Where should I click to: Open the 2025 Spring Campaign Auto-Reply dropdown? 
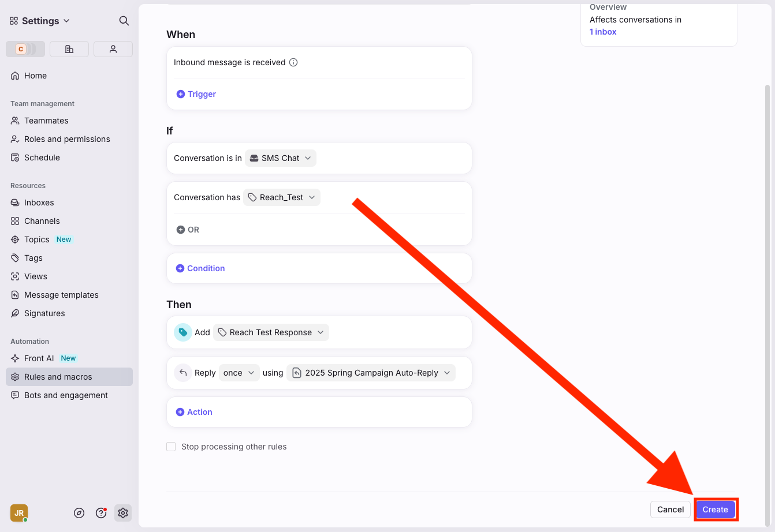point(371,373)
